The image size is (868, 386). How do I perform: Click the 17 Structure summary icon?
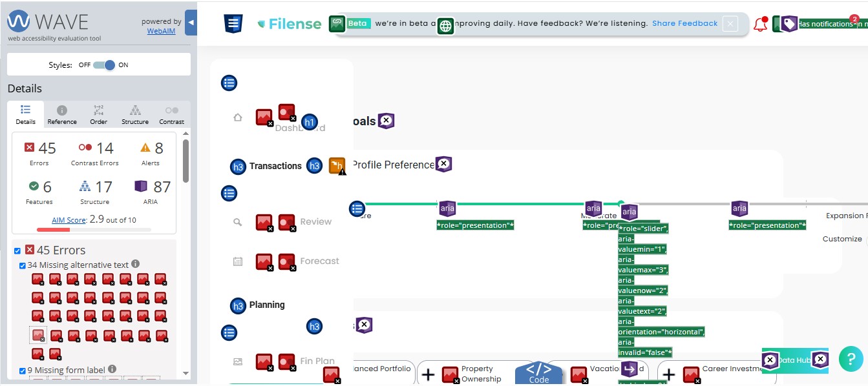[x=85, y=186]
